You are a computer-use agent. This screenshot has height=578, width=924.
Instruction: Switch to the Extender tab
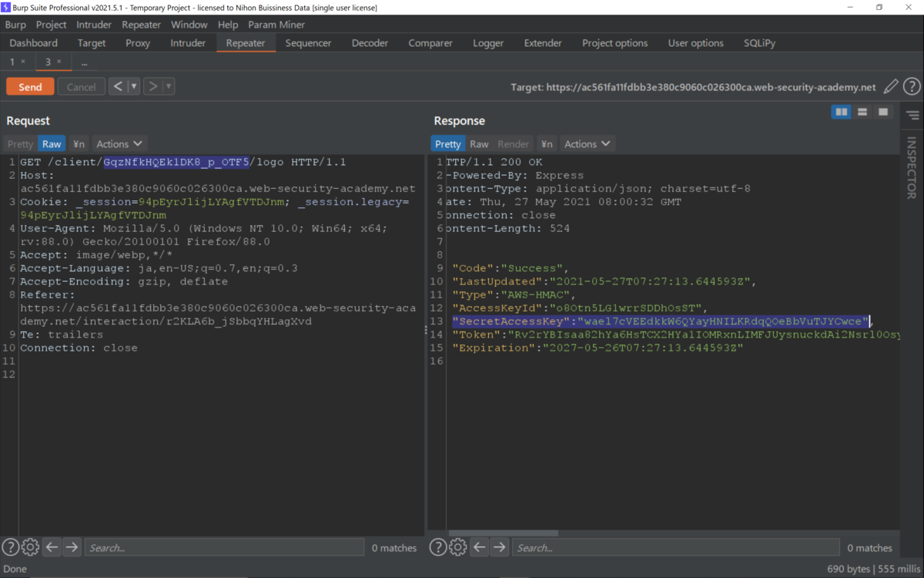tap(543, 43)
